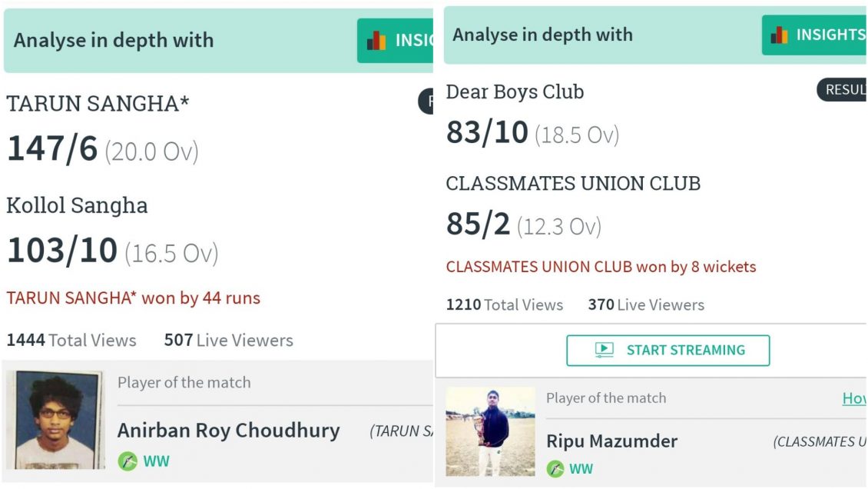Click the right INSIGHTS bar chart icon
This screenshot has height=489, width=868.
[x=779, y=35]
